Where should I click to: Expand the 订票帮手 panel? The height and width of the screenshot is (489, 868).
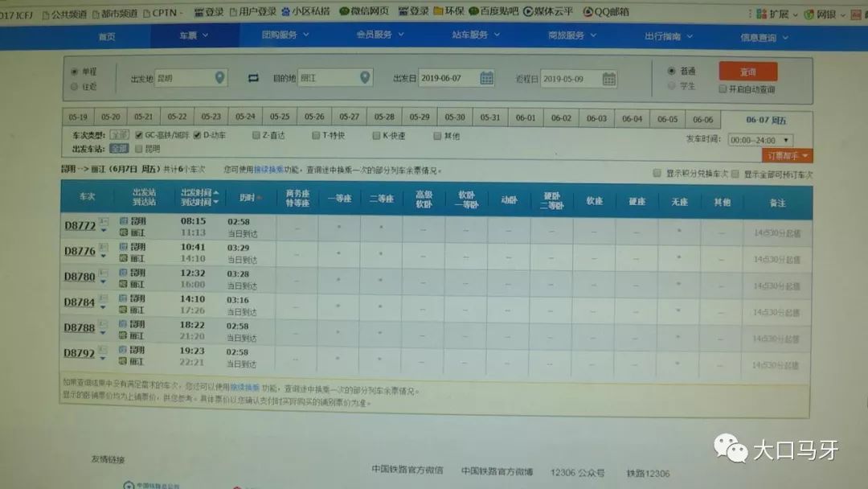(x=787, y=155)
